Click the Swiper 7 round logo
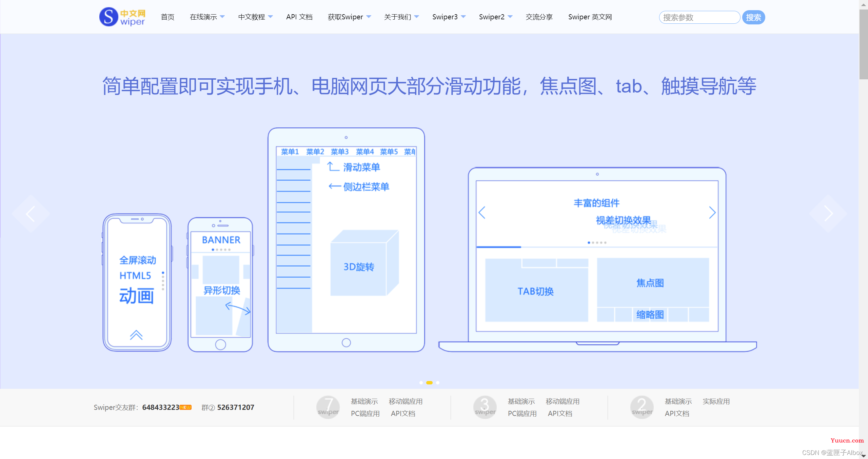 click(x=328, y=407)
